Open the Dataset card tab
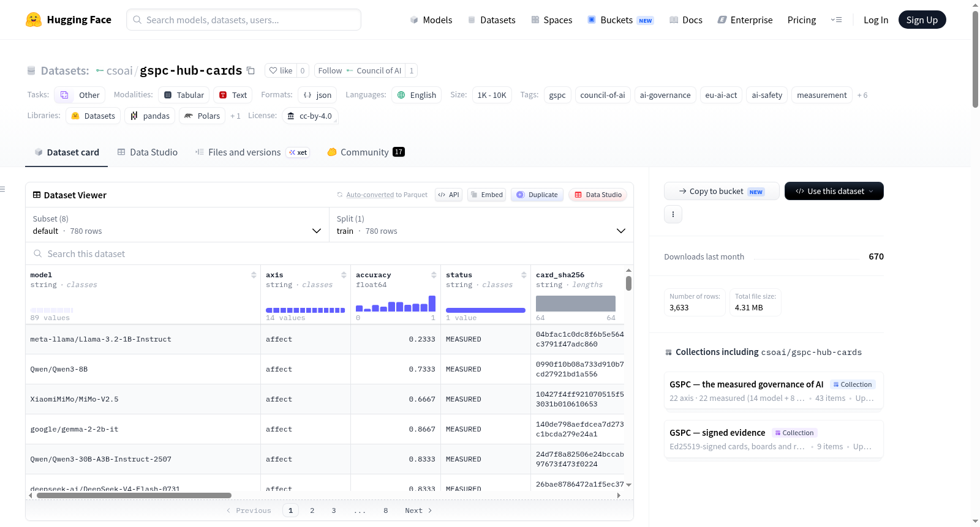The width and height of the screenshot is (980, 527). 67,152
